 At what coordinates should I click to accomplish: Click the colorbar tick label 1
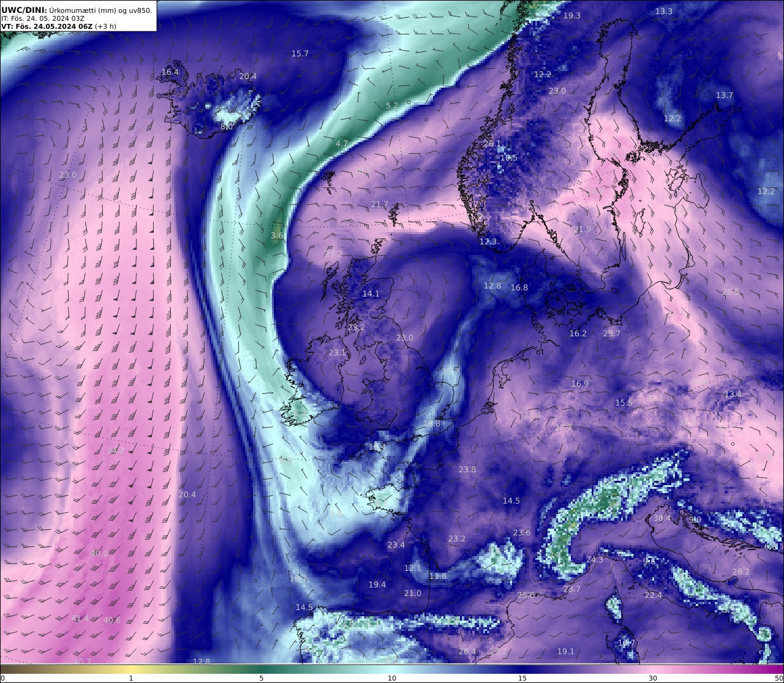(130, 678)
